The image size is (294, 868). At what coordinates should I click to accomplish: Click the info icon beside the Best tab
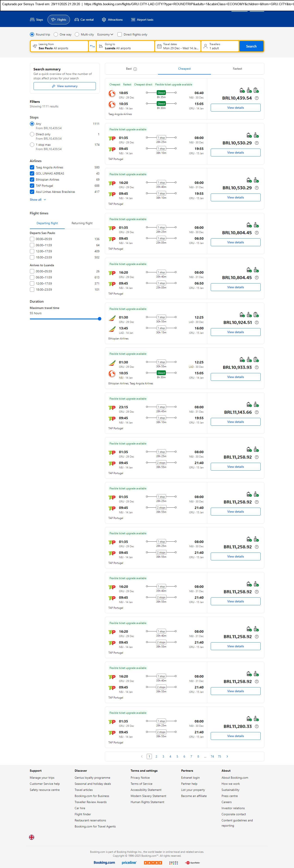[x=135, y=69]
